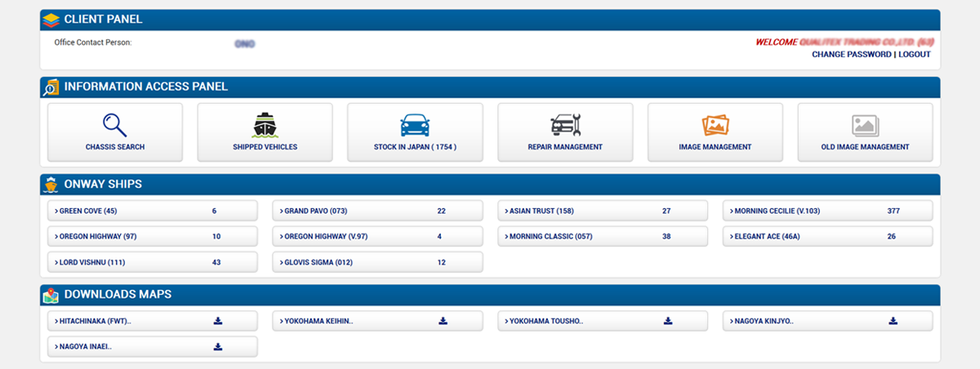Click download icon for Nagoya Inaei
The width and height of the screenshot is (980, 369).
click(x=218, y=346)
